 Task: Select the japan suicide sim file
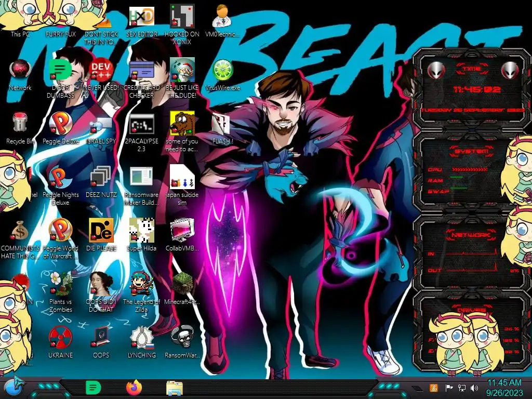pyautogui.click(x=182, y=186)
